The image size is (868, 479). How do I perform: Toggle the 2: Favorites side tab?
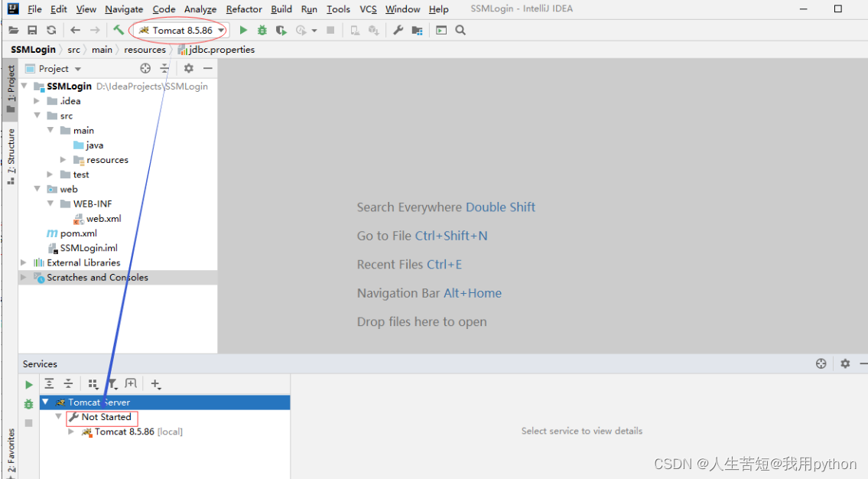(11, 452)
